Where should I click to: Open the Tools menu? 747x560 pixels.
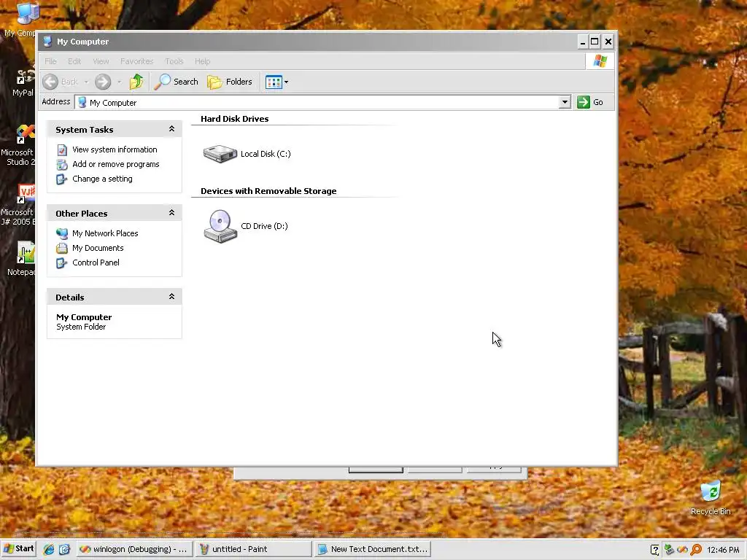coord(174,61)
